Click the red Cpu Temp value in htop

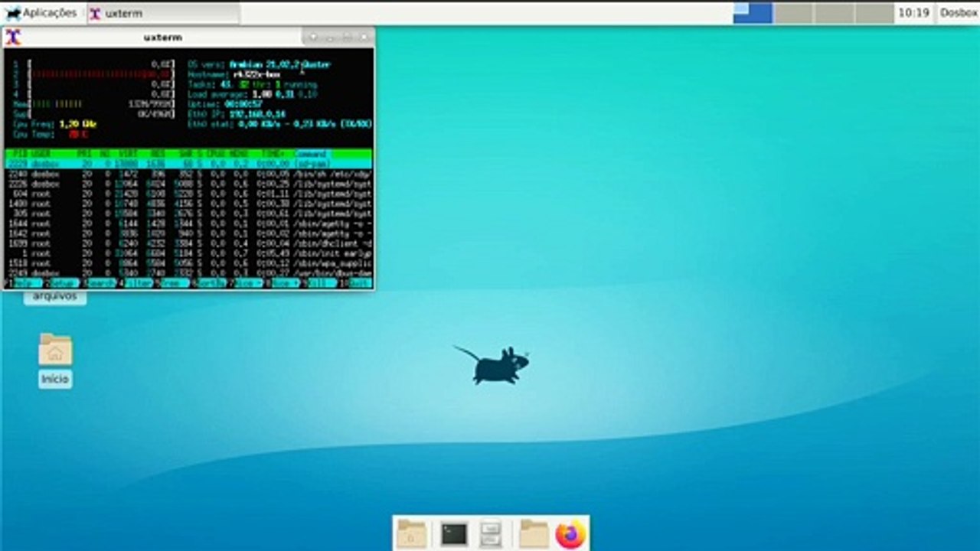(x=78, y=134)
